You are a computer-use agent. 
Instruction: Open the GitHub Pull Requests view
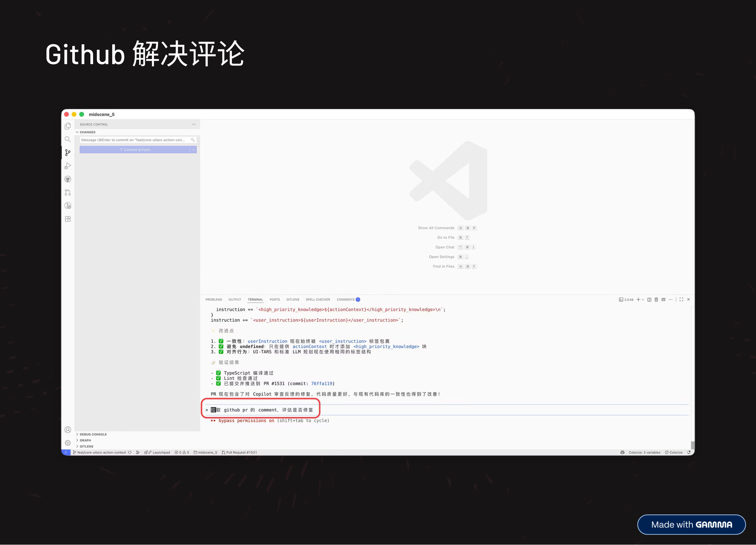[x=68, y=192]
